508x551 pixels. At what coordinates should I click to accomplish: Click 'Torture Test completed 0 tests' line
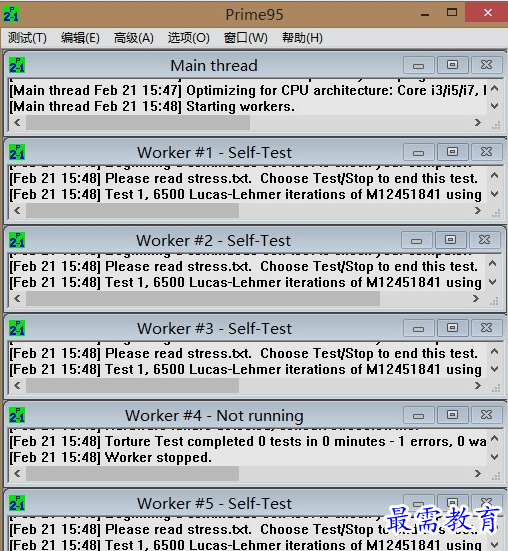[248, 441]
